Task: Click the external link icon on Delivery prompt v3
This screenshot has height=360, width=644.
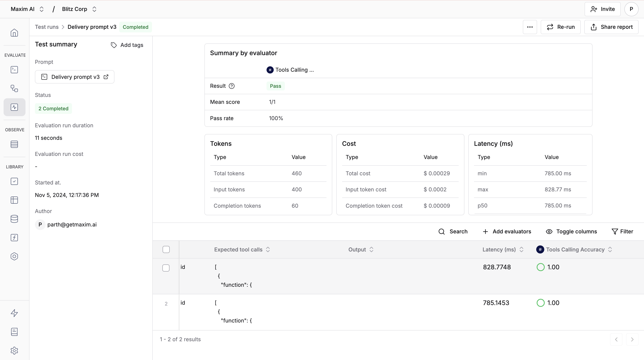Action: [106, 77]
